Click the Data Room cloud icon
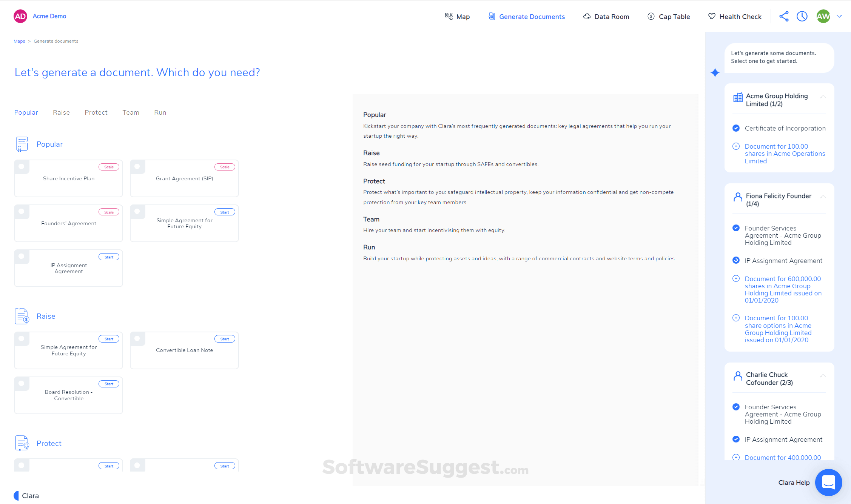 coord(587,16)
